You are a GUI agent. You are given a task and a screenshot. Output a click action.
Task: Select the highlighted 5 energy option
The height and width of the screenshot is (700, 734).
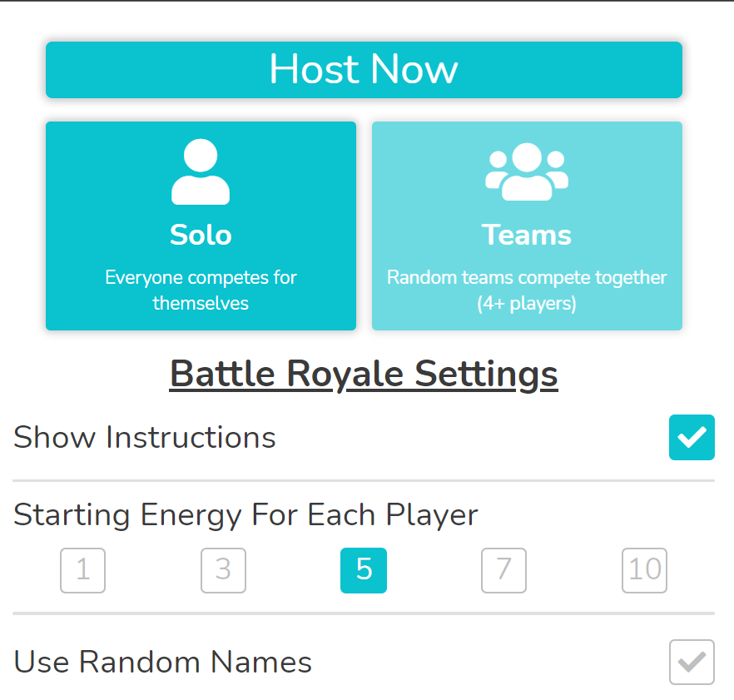point(364,570)
